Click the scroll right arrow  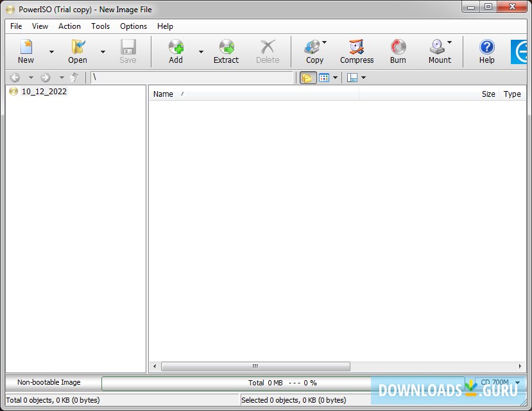(x=520, y=366)
